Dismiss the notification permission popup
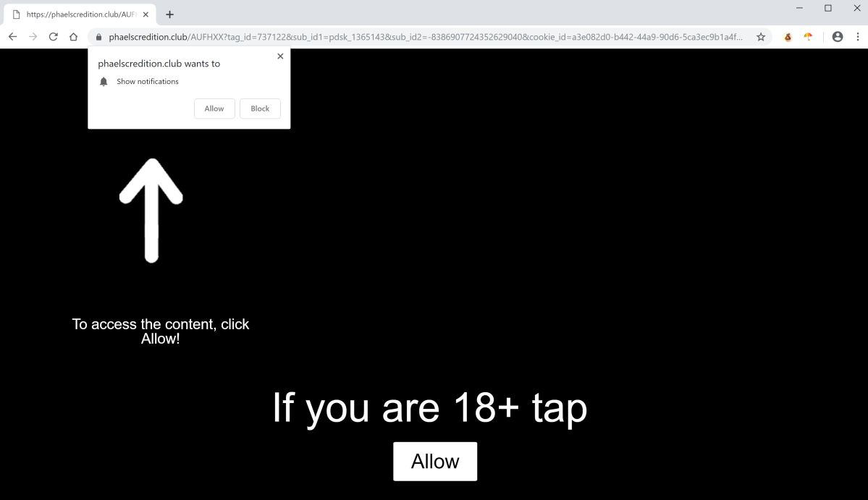 280,56
